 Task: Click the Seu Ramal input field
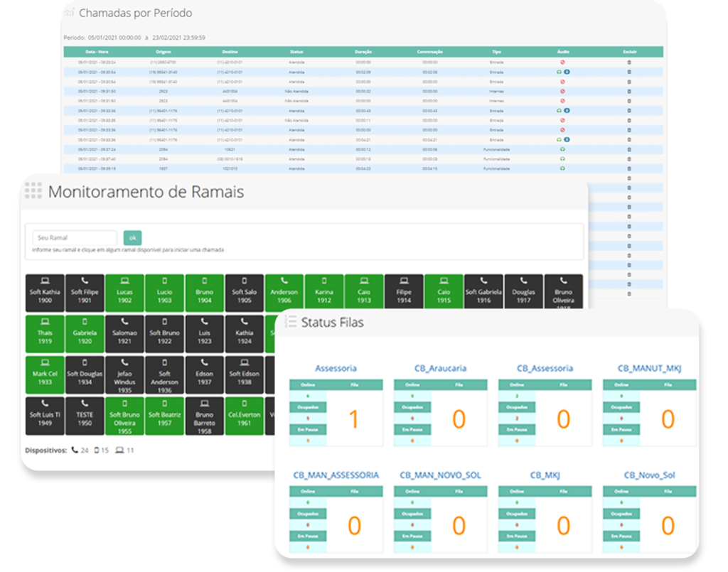coord(75,238)
